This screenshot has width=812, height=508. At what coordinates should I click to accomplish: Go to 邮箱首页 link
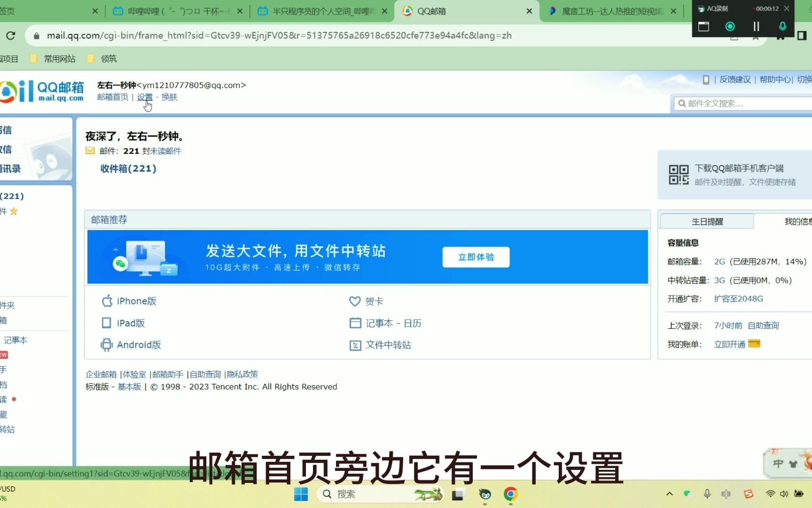pyautogui.click(x=112, y=97)
